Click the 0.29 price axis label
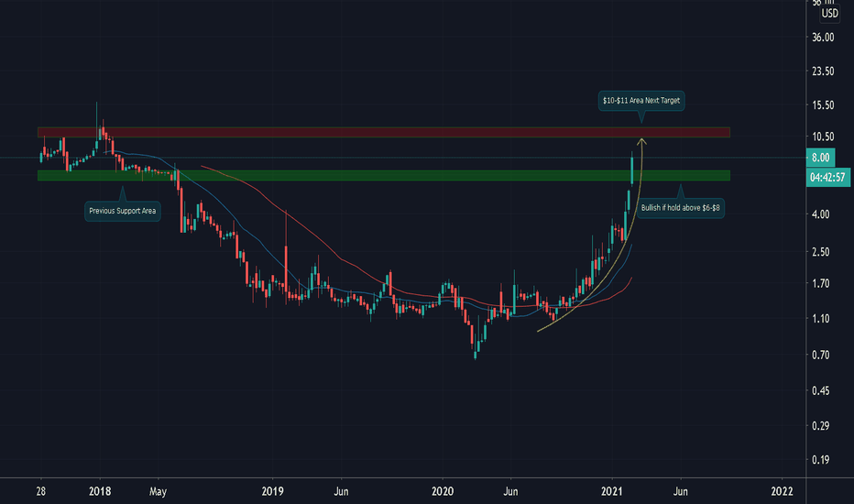854x504 pixels. coord(820,425)
